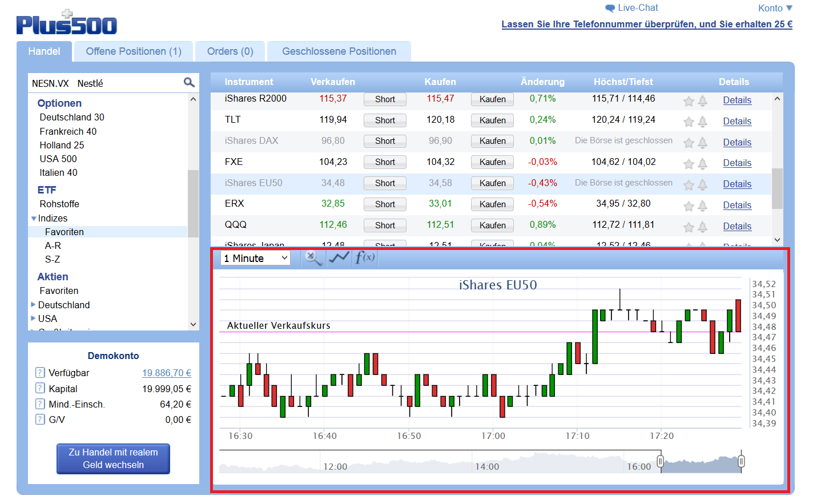Click Kaufen button for ERX

pos(492,204)
